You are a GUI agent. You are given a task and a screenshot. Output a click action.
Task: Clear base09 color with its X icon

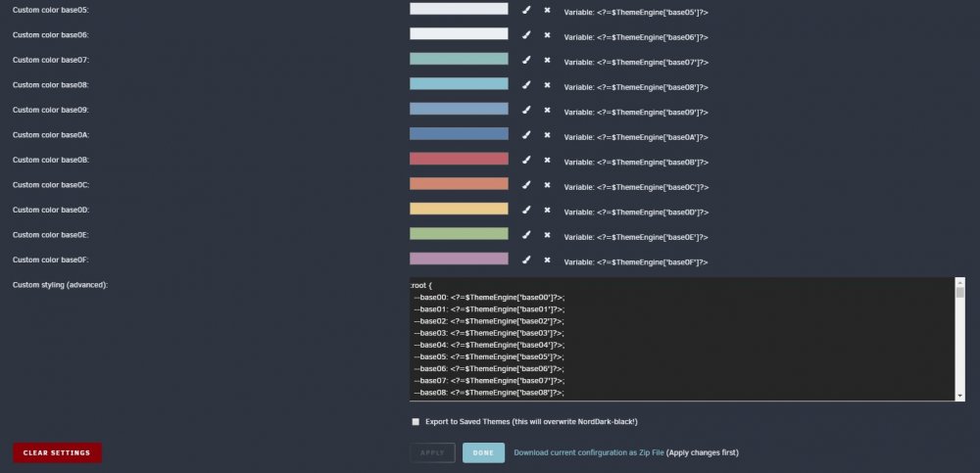tap(548, 110)
